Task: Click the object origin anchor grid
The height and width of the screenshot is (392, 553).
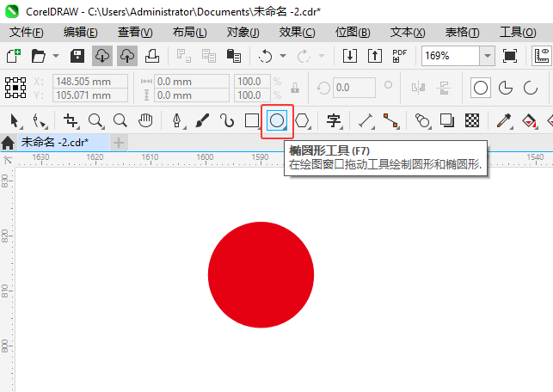Action: tap(15, 88)
